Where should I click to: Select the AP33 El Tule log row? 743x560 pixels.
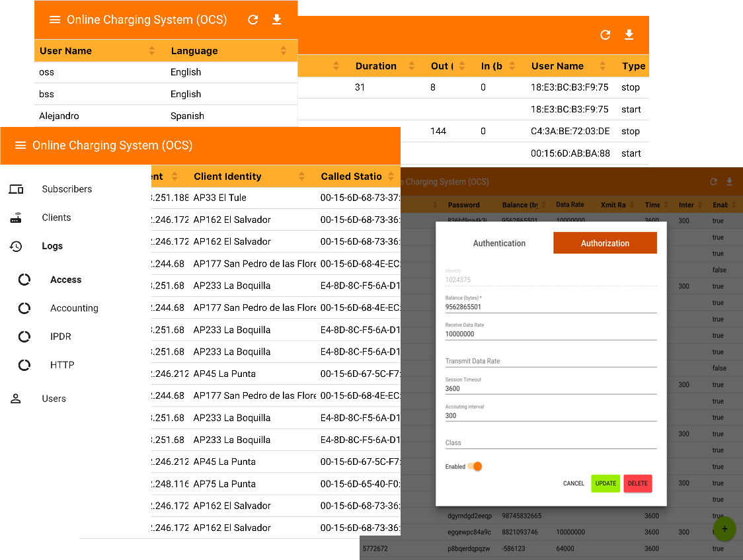[x=276, y=198]
